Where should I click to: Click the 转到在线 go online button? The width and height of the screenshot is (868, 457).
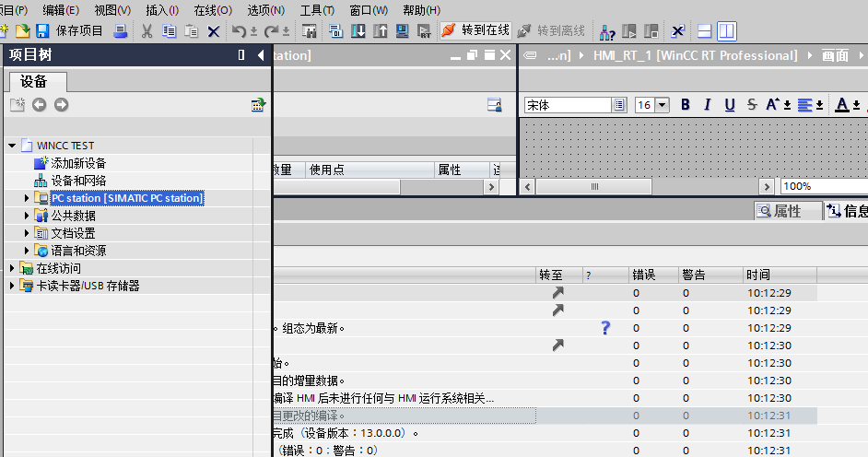(x=475, y=30)
